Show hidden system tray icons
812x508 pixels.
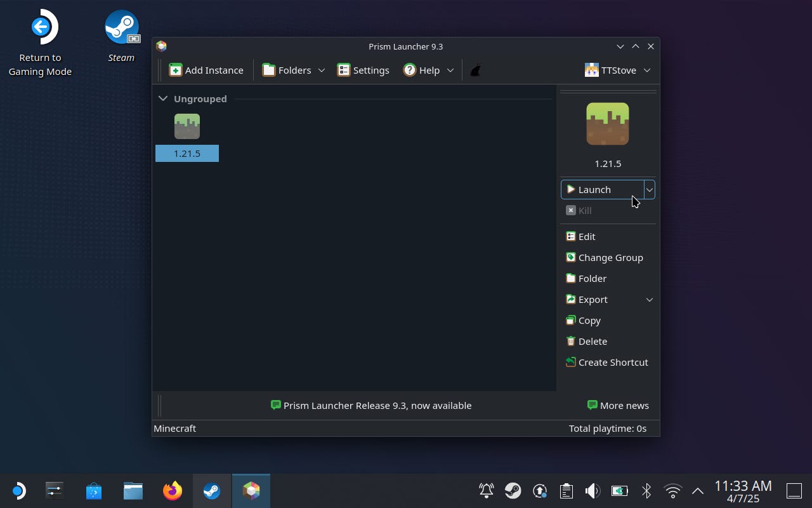(698, 490)
